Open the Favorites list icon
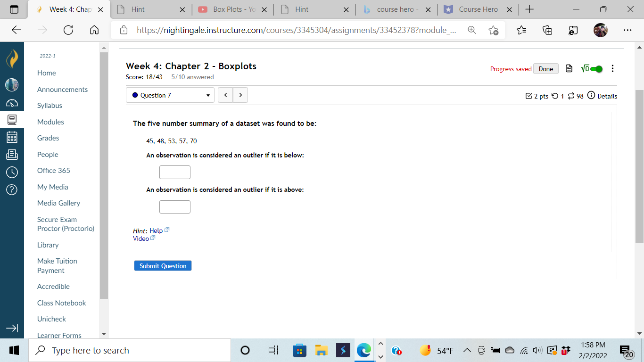644x362 pixels. (x=521, y=30)
